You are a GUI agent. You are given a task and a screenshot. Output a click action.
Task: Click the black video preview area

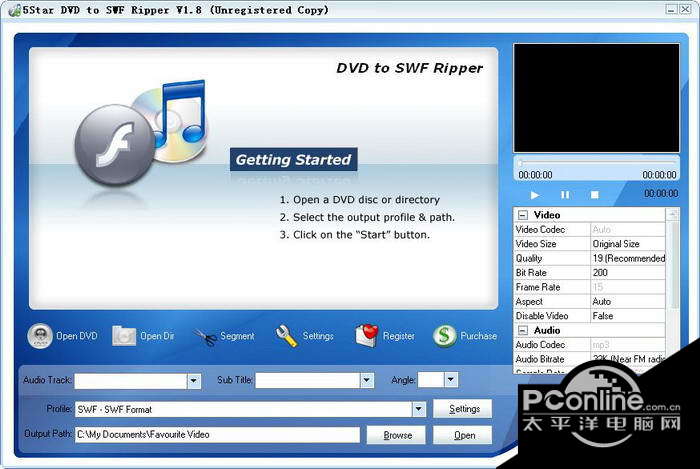[596, 98]
